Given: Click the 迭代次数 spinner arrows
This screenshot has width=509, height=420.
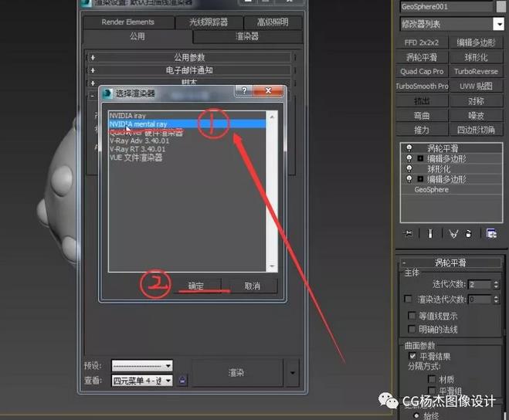Looking at the screenshot, I should click(496, 285).
